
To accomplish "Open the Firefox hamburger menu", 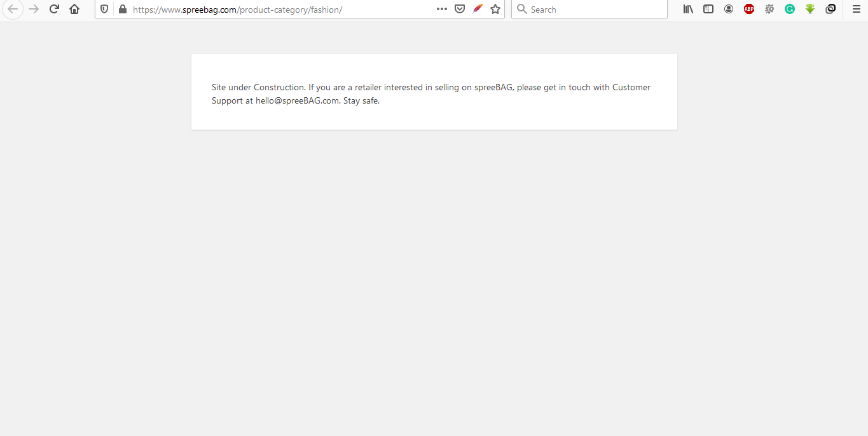I will (x=856, y=9).
